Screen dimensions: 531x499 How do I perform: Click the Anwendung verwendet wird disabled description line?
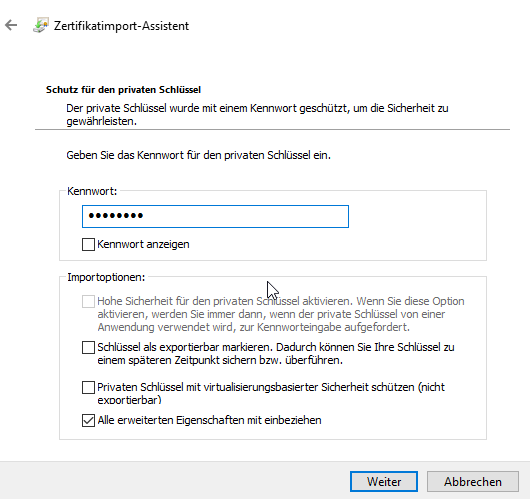coord(254,327)
